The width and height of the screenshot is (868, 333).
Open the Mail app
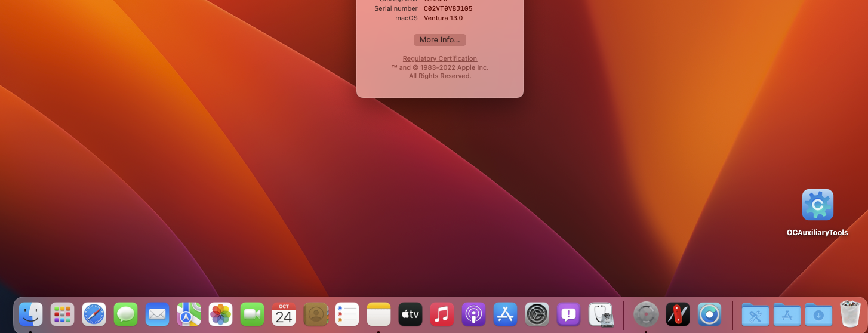pyautogui.click(x=157, y=314)
